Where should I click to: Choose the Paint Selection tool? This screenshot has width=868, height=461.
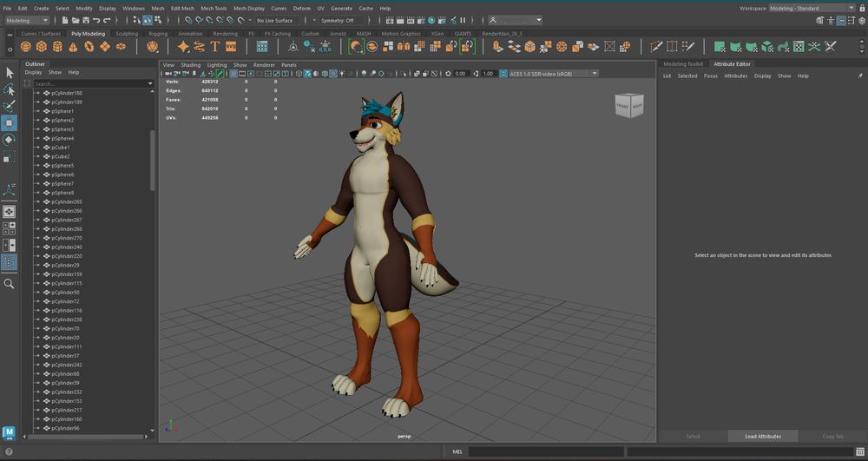point(10,106)
